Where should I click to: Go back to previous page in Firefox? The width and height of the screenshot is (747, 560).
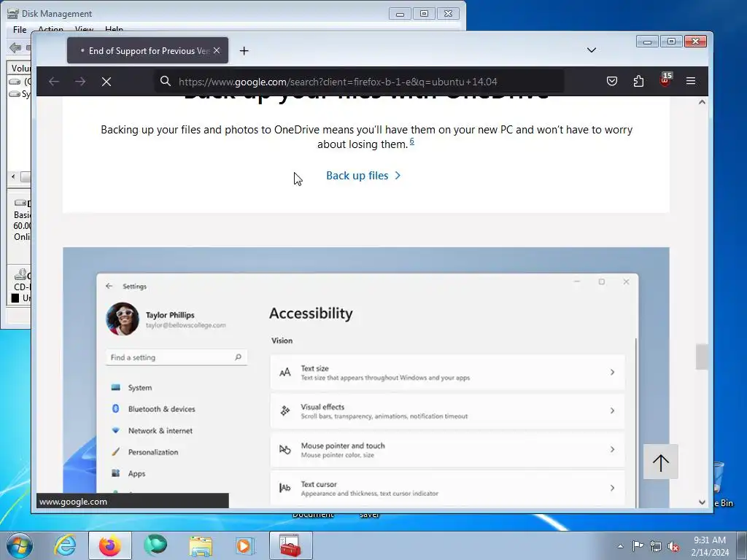[x=54, y=82]
